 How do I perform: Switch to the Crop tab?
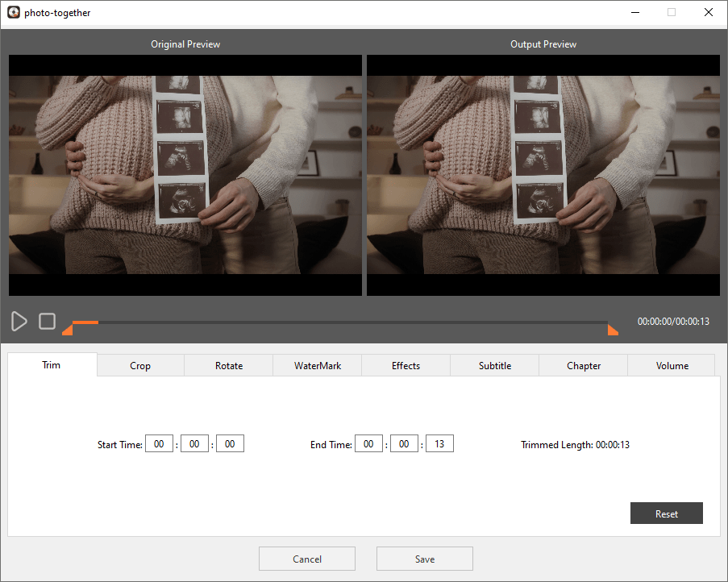140,365
